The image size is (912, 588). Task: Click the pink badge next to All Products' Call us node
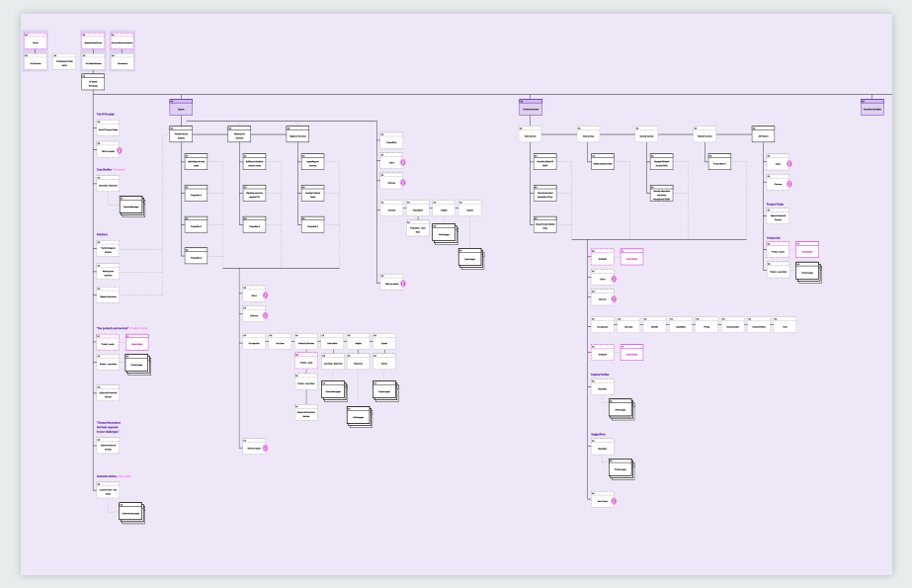coord(788,164)
